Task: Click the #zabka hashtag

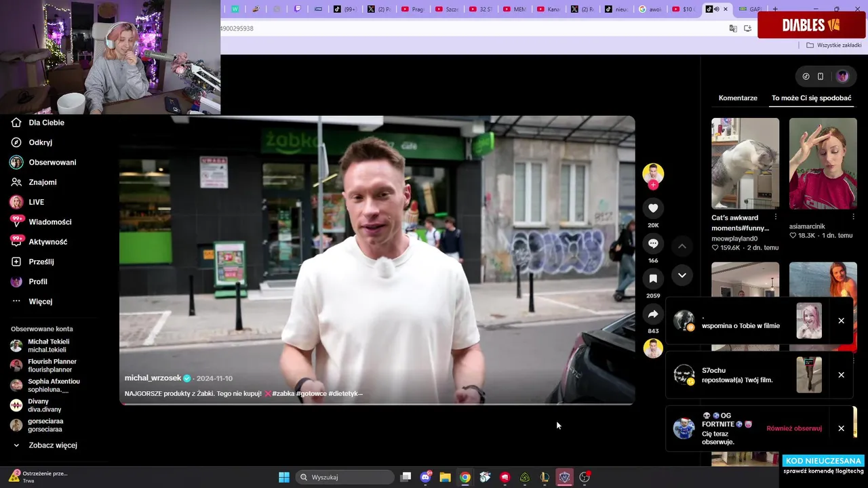Action: [283, 394]
